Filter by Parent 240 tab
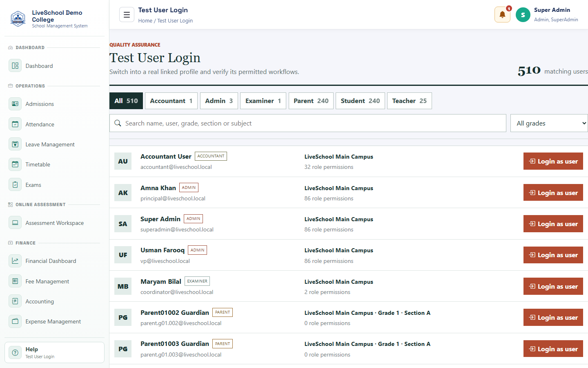The width and height of the screenshot is (588, 368). point(311,101)
